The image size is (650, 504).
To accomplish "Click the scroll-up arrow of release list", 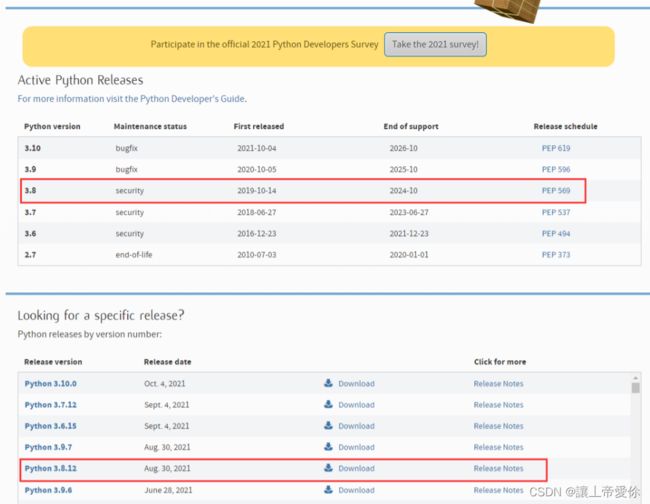I will (x=635, y=378).
